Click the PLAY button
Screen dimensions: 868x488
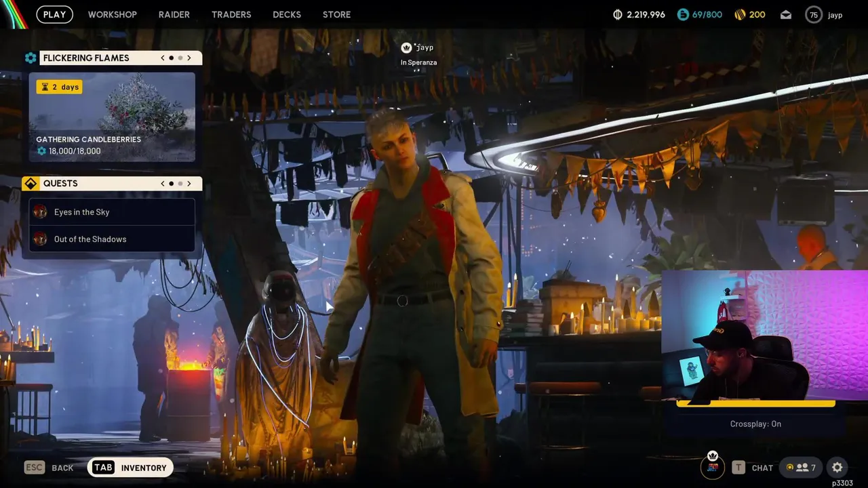point(54,14)
